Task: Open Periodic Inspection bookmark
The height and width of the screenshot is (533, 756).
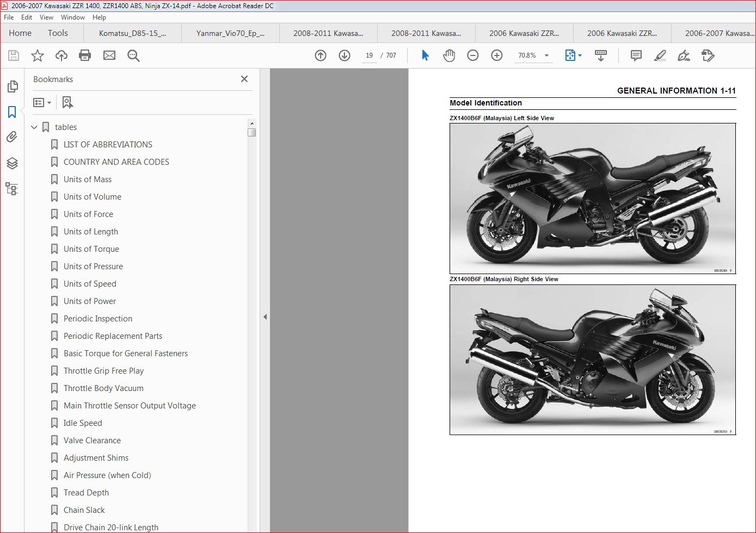Action: [x=98, y=319]
